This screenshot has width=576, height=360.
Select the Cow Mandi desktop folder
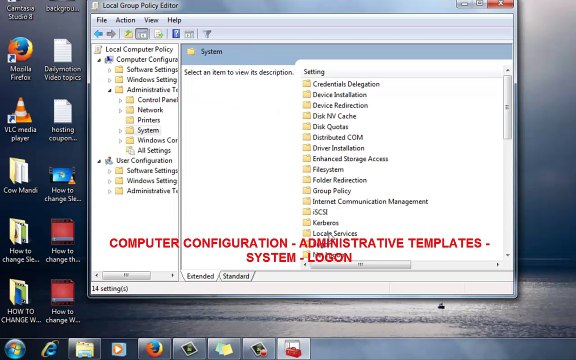click(x=21, y=176)
